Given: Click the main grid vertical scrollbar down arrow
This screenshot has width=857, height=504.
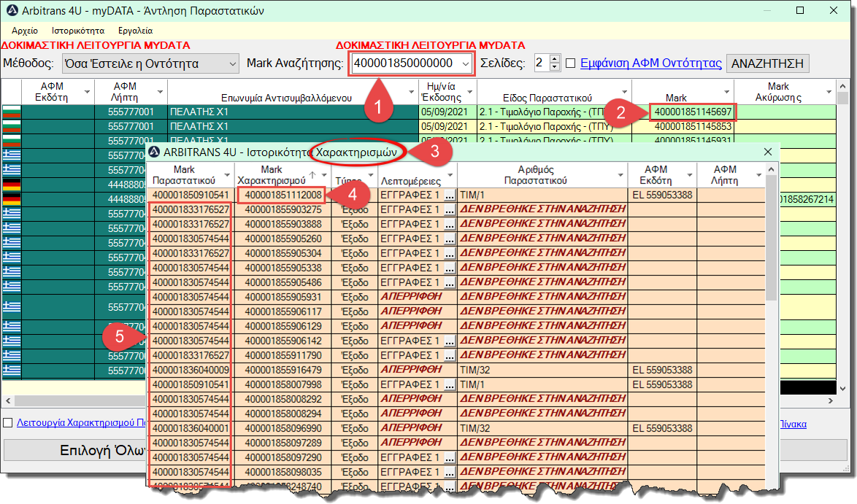Looking at the screenshot, I should 843,388.
